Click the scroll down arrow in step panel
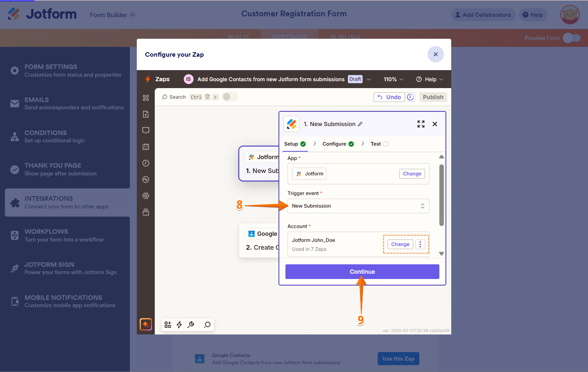Image resolution: width=588 pixels, height=372 pixels. (441, 254)
